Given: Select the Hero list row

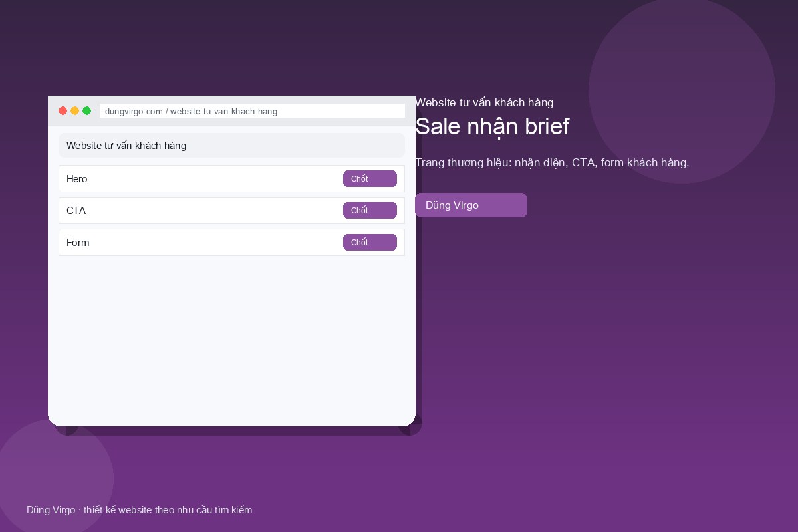Looking at the screenshot, I should coord(231,179).
